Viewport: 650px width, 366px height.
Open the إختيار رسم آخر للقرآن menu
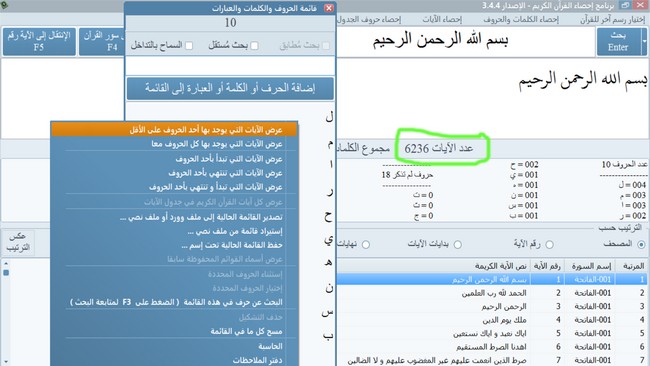613,19
